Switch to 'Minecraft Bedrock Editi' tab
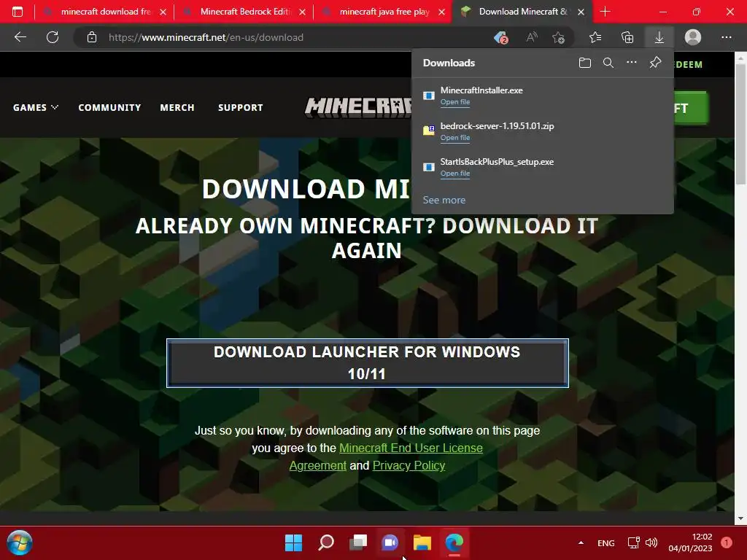747x560 pixels. coord(244,12)
